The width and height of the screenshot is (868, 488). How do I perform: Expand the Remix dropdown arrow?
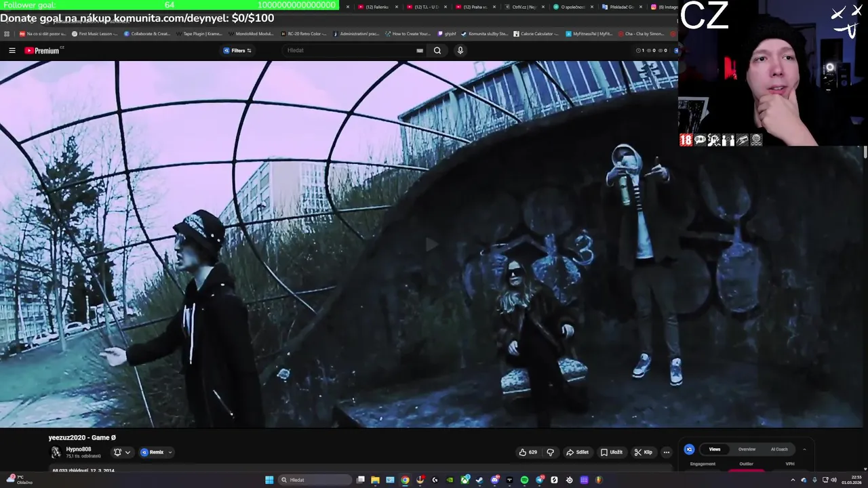click(170, 452)
